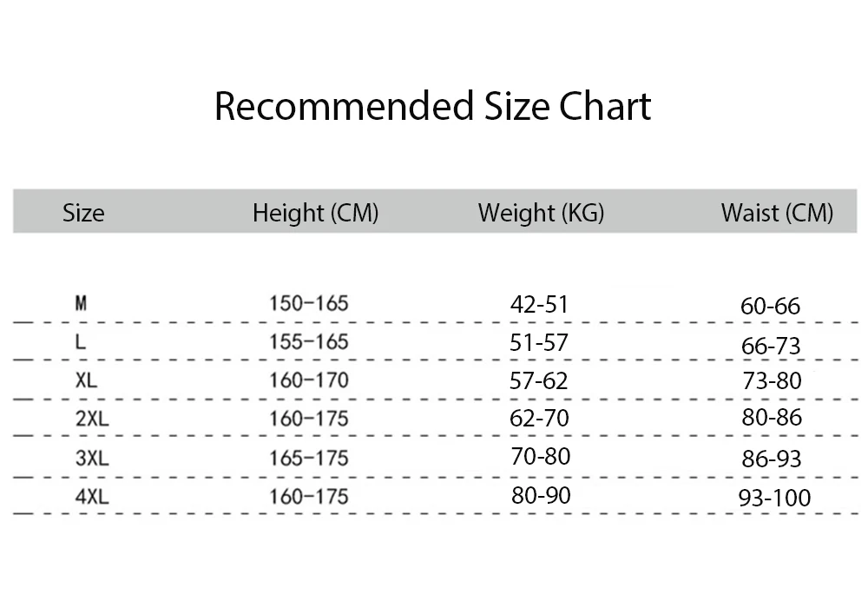
Task: Select the Size column header
Action: click(x=83, y=213)
